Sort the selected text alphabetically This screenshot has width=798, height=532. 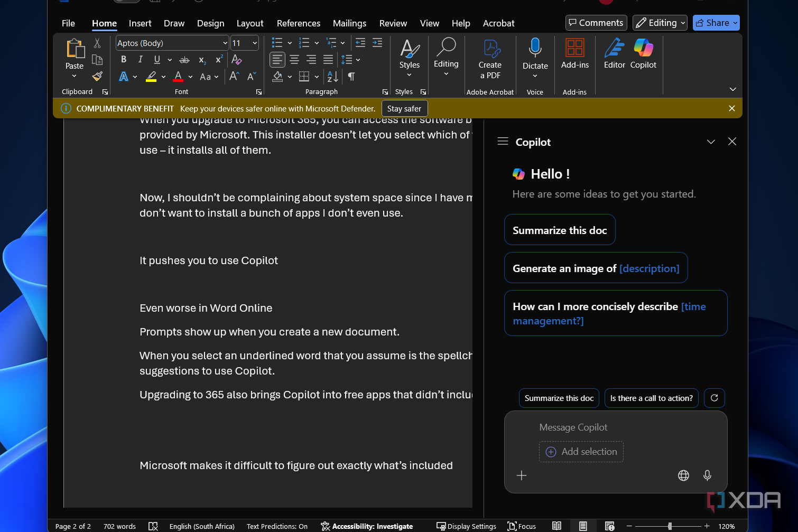(x=332, y=77)
